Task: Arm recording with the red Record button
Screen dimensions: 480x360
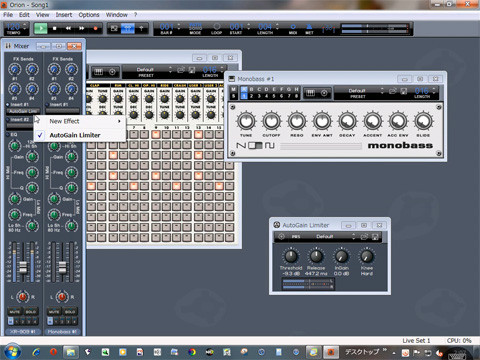Action: (95, 28)
